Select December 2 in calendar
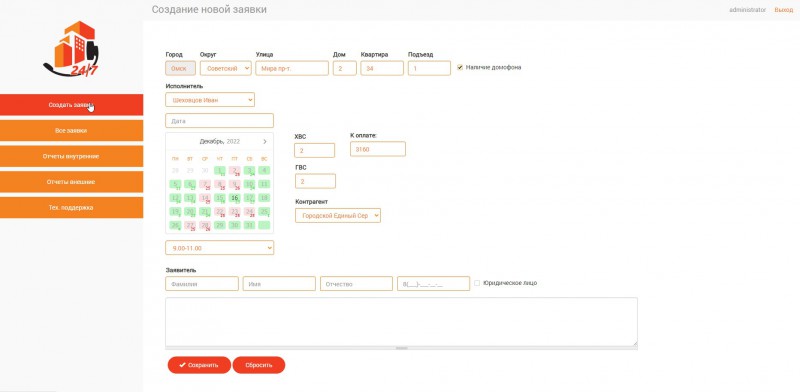This screenshot has height=392, width=800. click(x=235, y=170)
